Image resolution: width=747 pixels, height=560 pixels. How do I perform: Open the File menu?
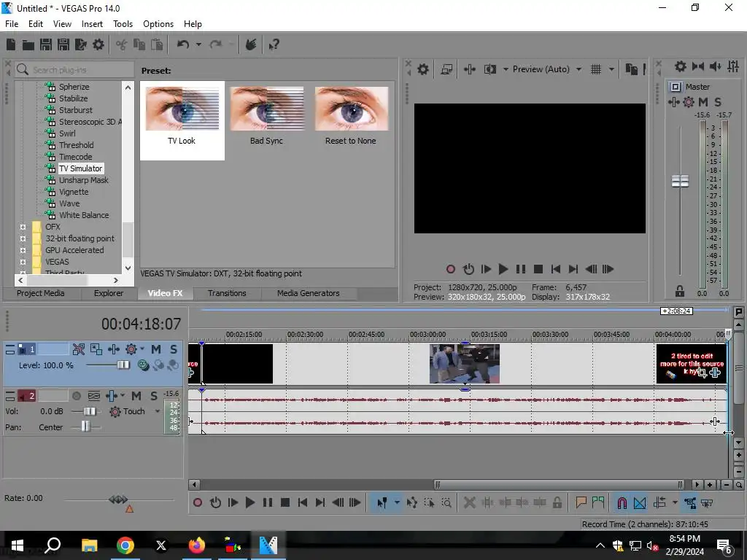pyautogui.click(x=12, y=24)
